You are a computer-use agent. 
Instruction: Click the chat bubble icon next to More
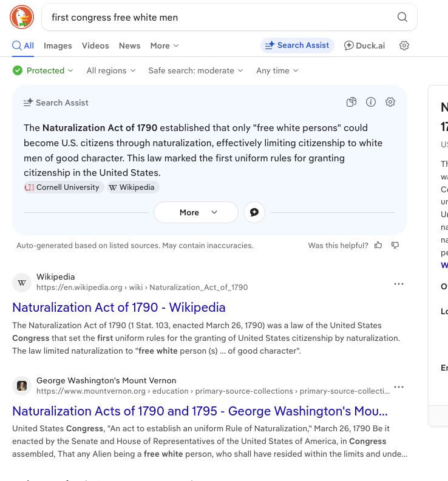click(x=254, y=212)
